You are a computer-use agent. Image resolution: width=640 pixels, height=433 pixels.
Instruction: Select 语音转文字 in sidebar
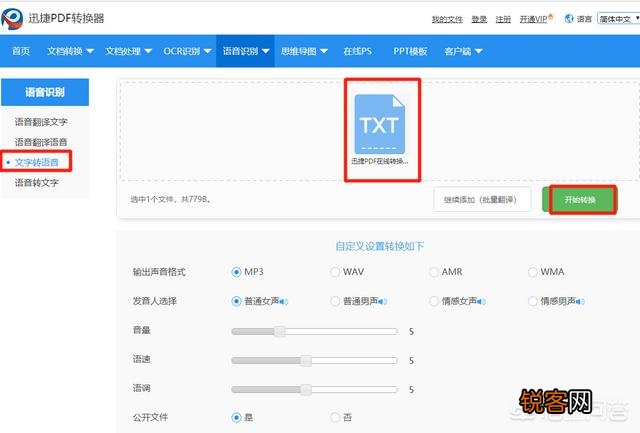[x=37, y=182]
